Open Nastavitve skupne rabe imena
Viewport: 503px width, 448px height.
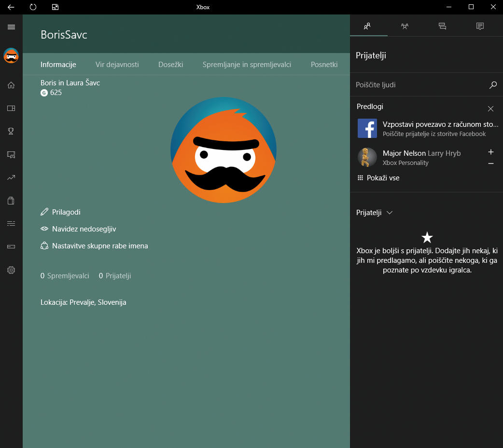pyautogui.click(x=94, y=246)
